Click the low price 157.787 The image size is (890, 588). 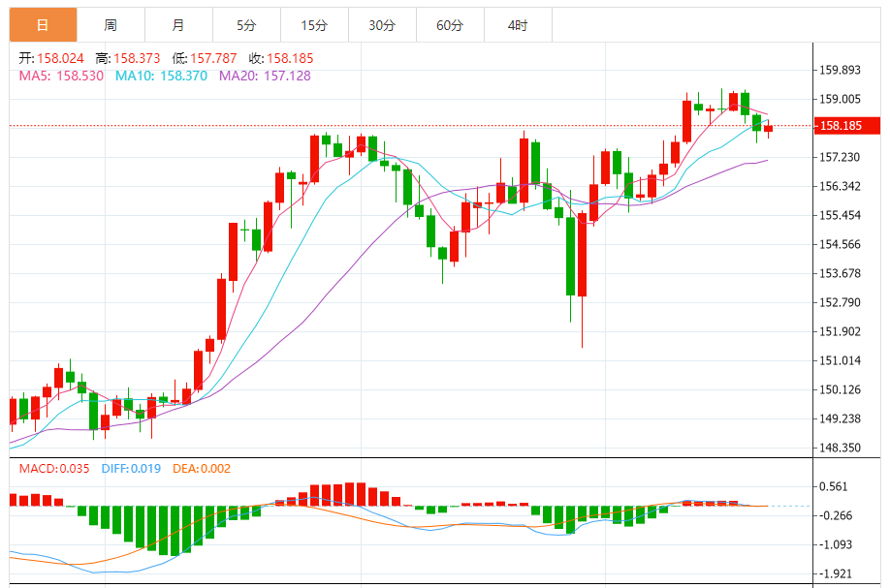pos(213,58)
